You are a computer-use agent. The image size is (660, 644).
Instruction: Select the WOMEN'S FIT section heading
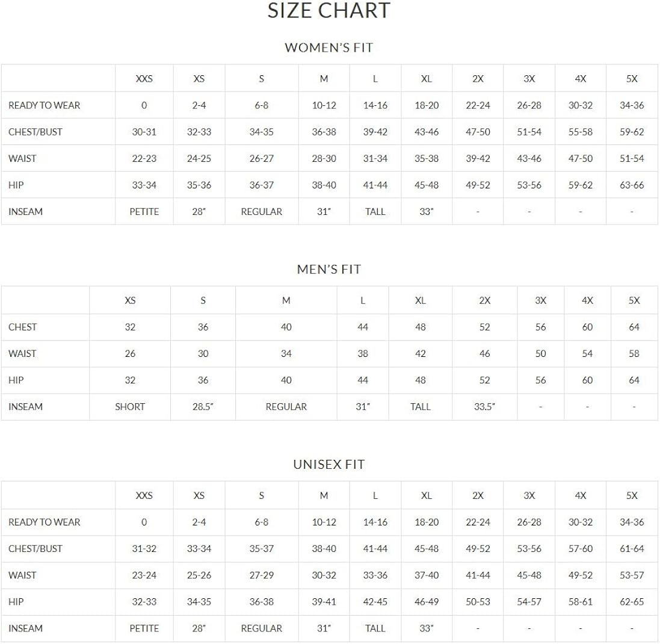tap(328, 48)
